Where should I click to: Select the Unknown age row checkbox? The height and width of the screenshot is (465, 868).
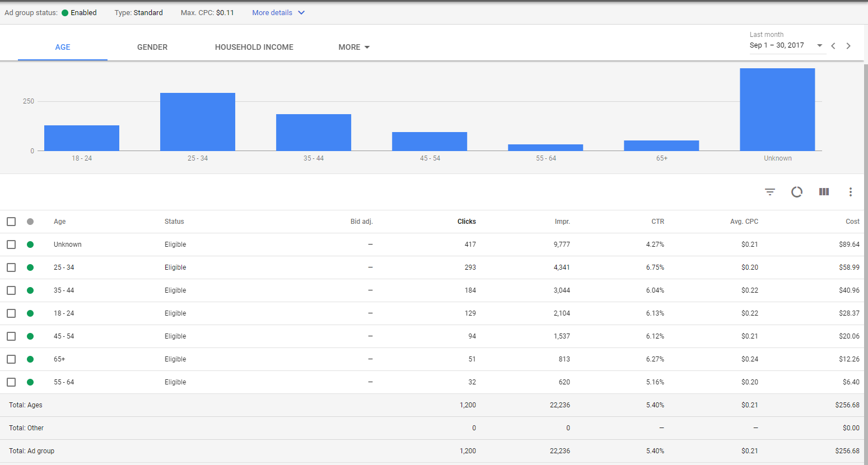pos(11,245)
